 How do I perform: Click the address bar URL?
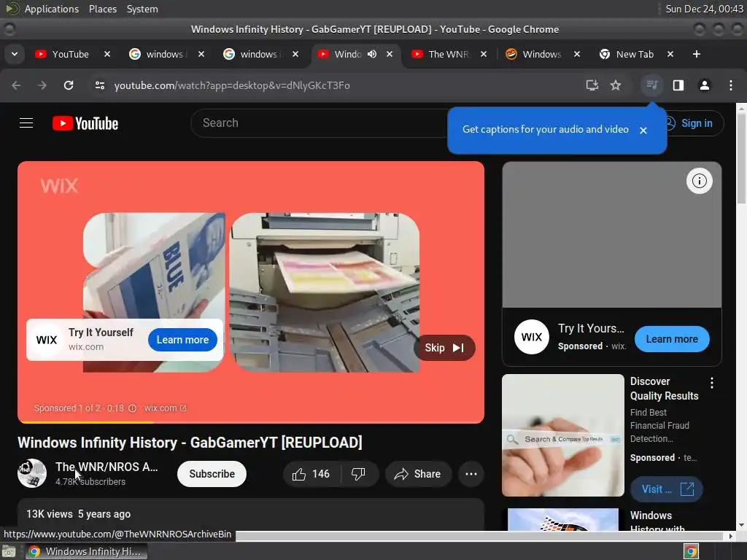pos(231,85)
